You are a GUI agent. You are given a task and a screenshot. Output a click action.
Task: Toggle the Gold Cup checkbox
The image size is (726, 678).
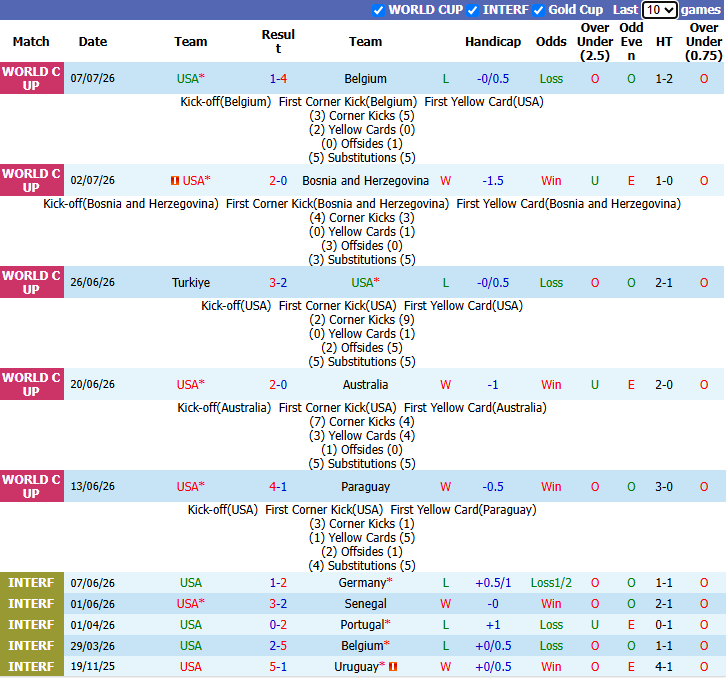(538, 10)
